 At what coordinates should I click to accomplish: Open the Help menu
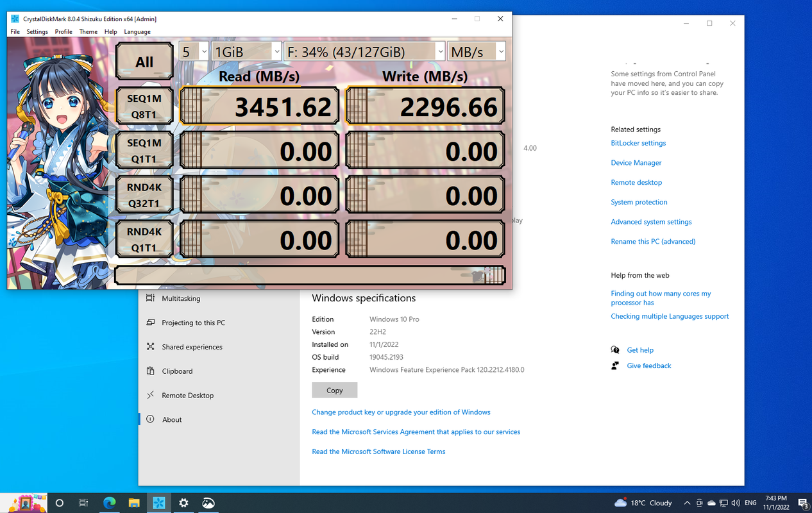click(110, 31)
